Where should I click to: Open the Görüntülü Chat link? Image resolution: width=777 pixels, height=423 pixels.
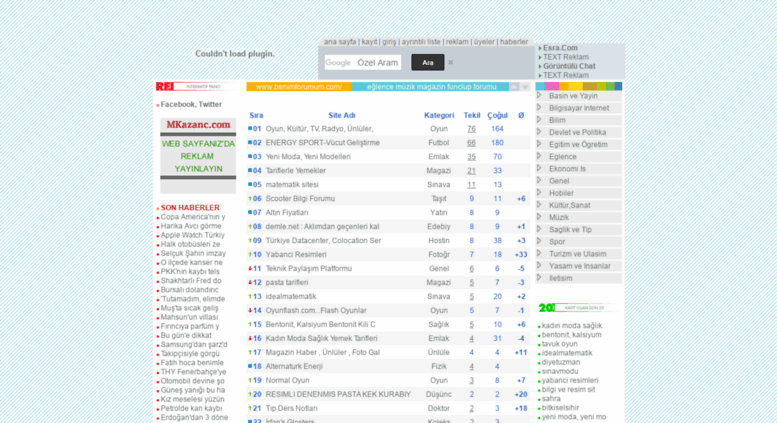tap(569, 66)
